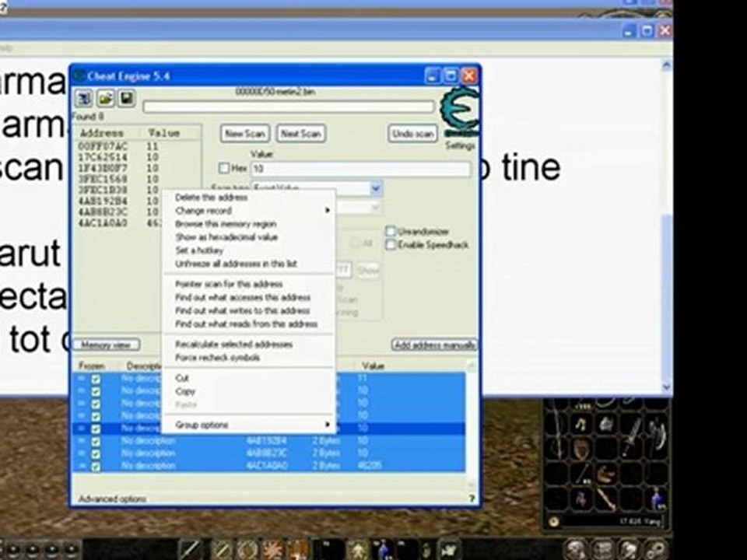Click the Cheat Engine gear logo
Image resolution: width=747 pixels, height=560 pixels.
[460, 111]
